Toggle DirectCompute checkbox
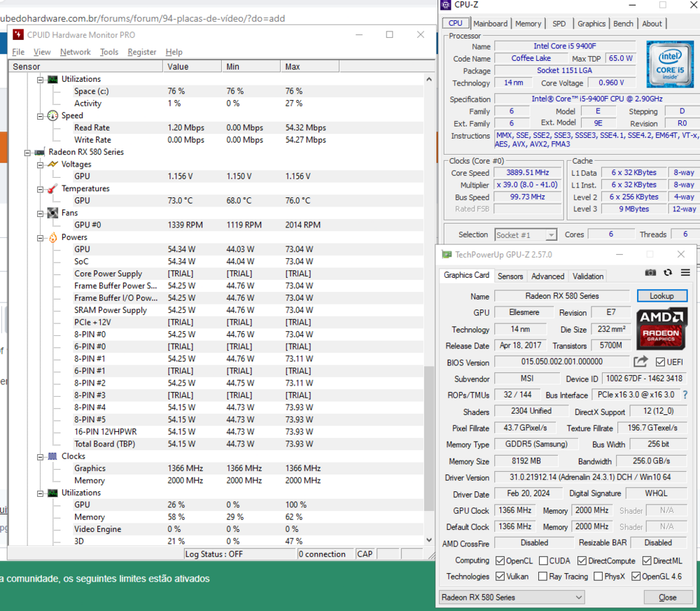This screenshot has width=700, height=611. coord(582,561)
